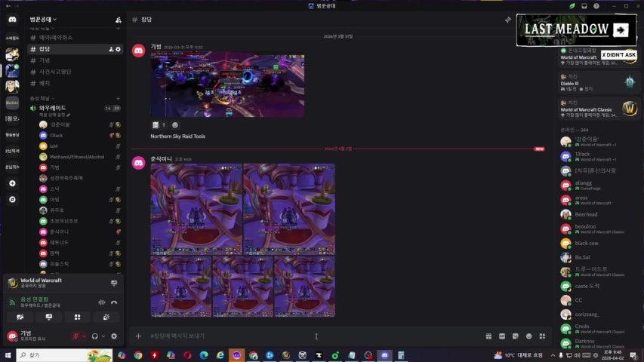The width and height of the screenshot is (644, 362).
Task: Open emoji picker in message bar
Action: coord(528,336)
